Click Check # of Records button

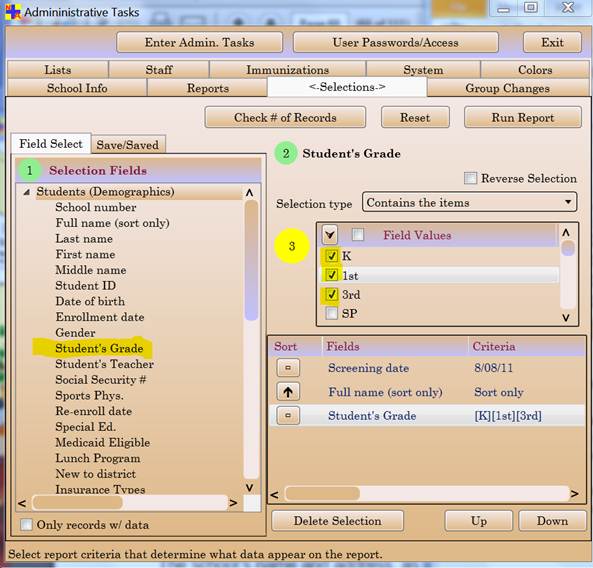285,118
